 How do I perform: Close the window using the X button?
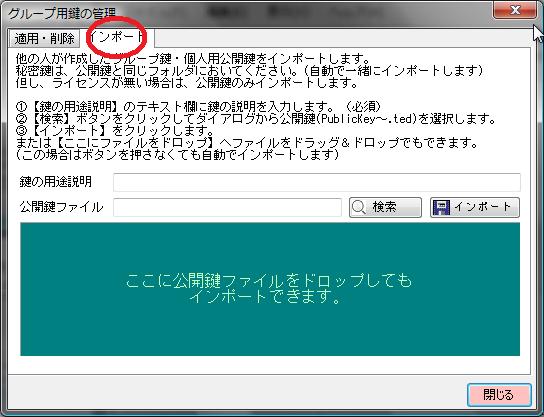pyautogui.click(x=515, y=10)
